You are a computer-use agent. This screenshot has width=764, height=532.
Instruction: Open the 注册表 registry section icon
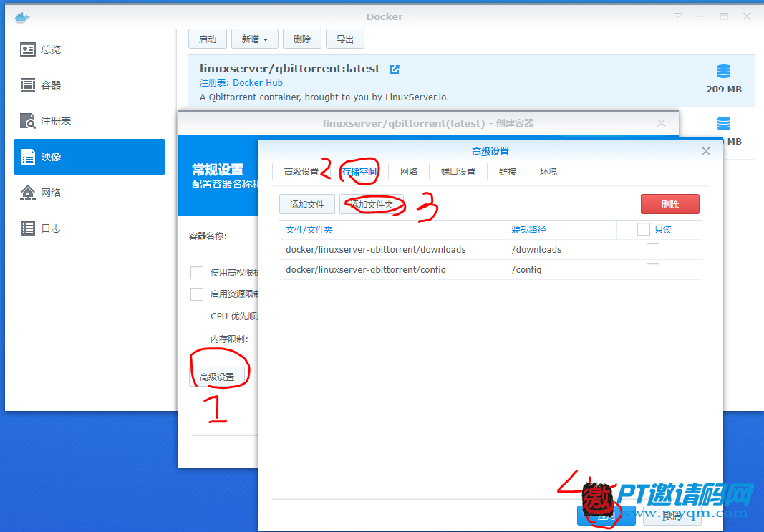coord(28,121)
